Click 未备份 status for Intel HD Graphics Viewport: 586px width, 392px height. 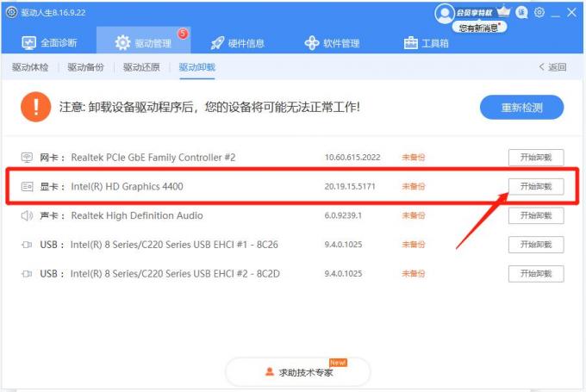414,186
